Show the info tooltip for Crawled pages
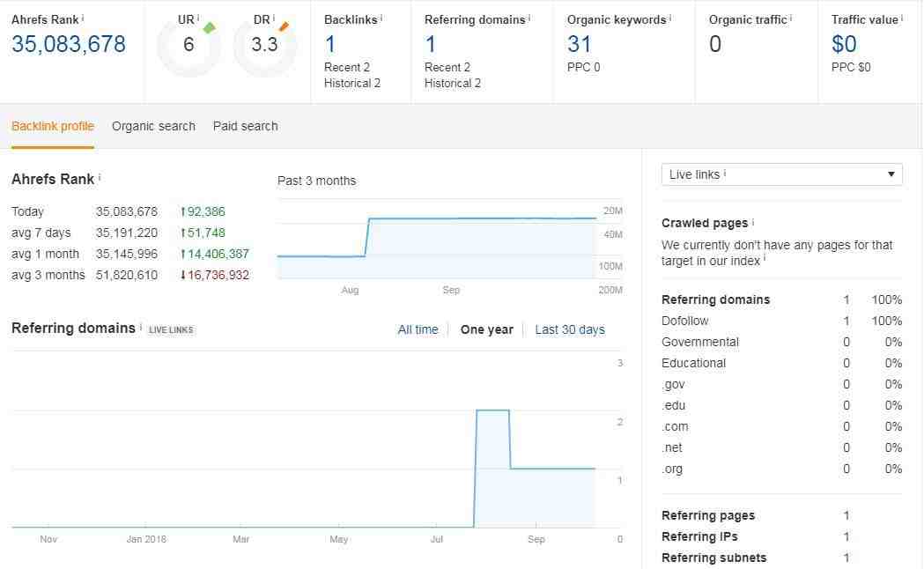 pos(752,221)
